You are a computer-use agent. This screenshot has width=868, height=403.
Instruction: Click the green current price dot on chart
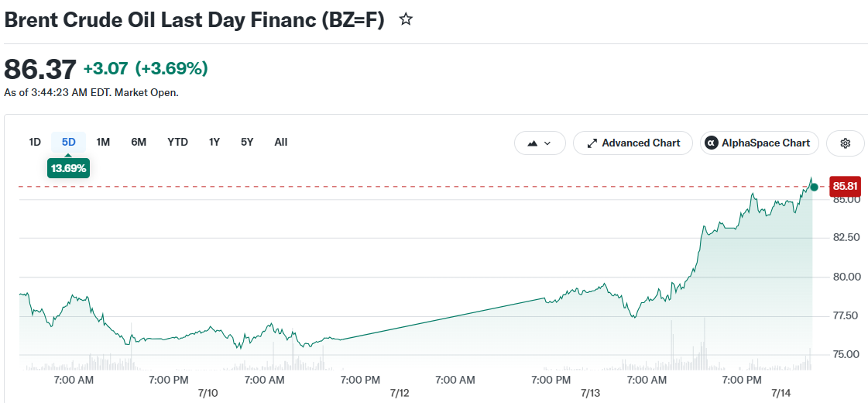[814, 187]
